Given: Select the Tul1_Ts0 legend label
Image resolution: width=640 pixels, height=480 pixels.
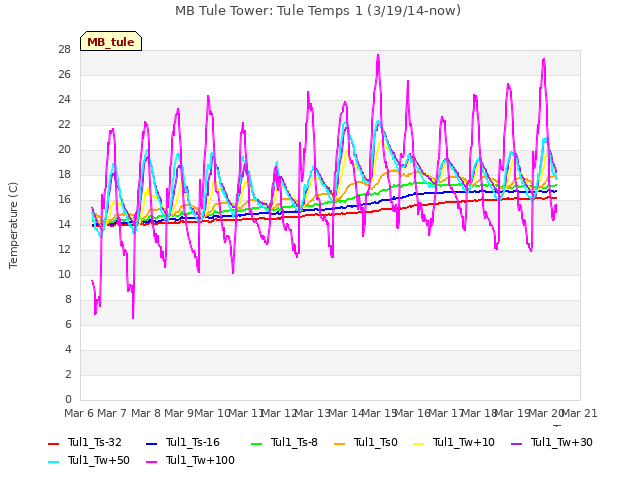Looking at the screenshot, I should [x=376, y=442].
